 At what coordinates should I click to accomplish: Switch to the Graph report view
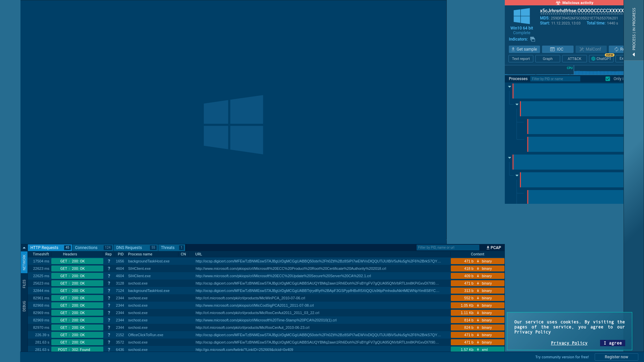point(547,58)
